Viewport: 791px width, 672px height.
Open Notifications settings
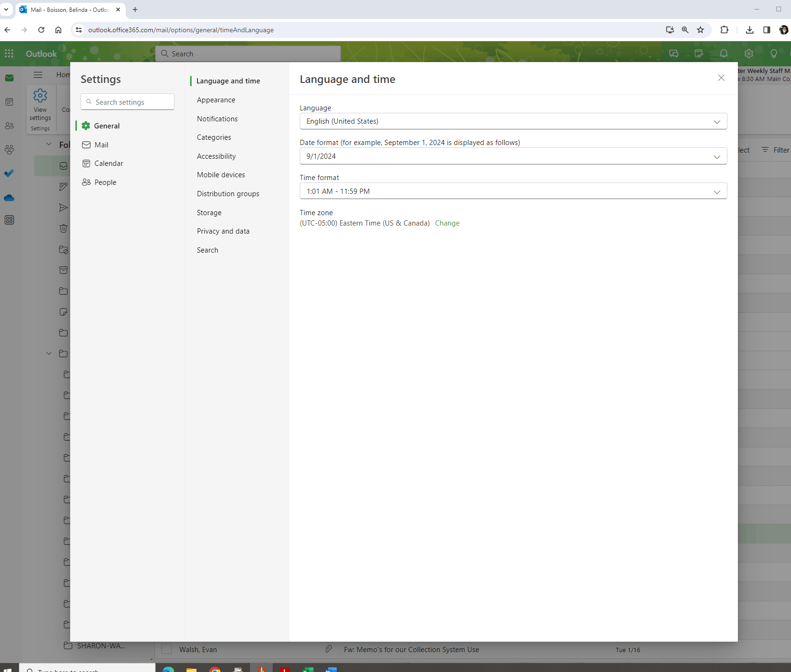point(217,119)
